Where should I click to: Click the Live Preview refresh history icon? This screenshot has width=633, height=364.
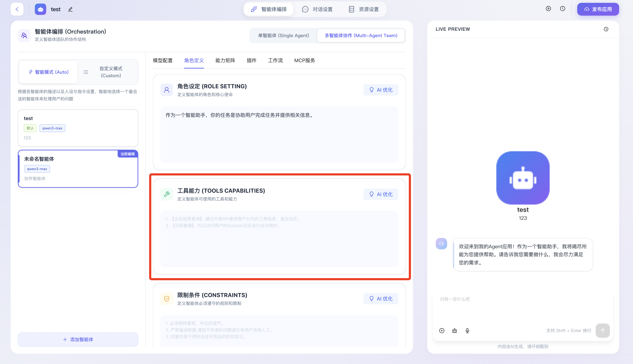tap(606, 29)
